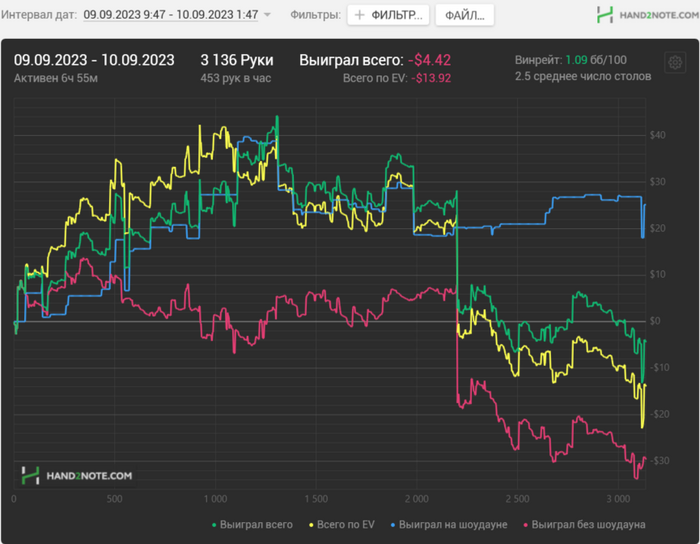Open the graph settings gear icon
Image resolution: width=700 pixels, height=544 pixels.
[x=675, y=62]
